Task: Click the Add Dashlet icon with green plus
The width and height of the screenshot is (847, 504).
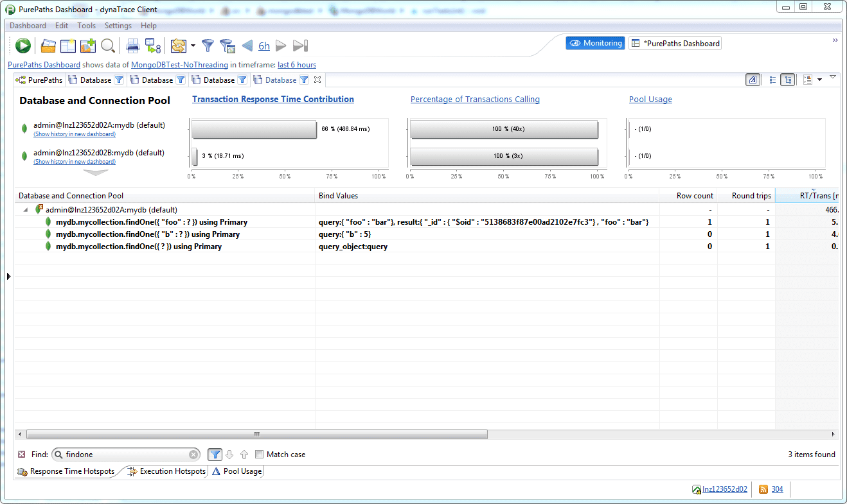Action: point(87,46)
